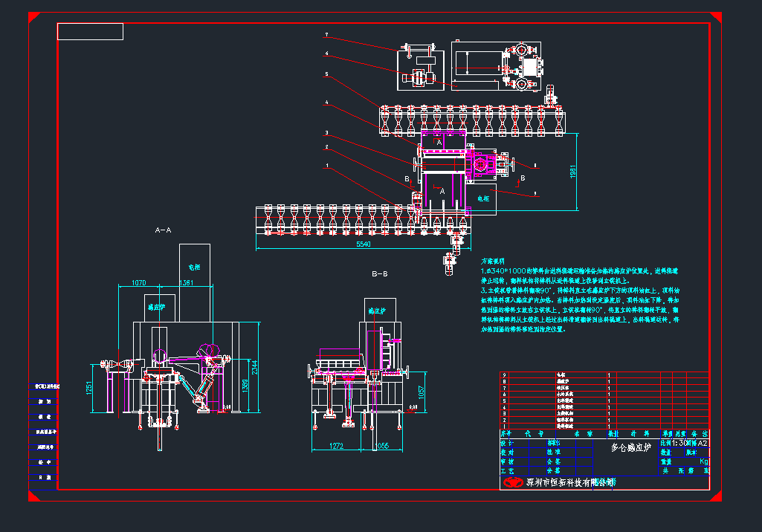The width and height of the screenshot is (762, 532).
Task: Select balloon number 1 in the plan view
Action: [x=326, y=166]
